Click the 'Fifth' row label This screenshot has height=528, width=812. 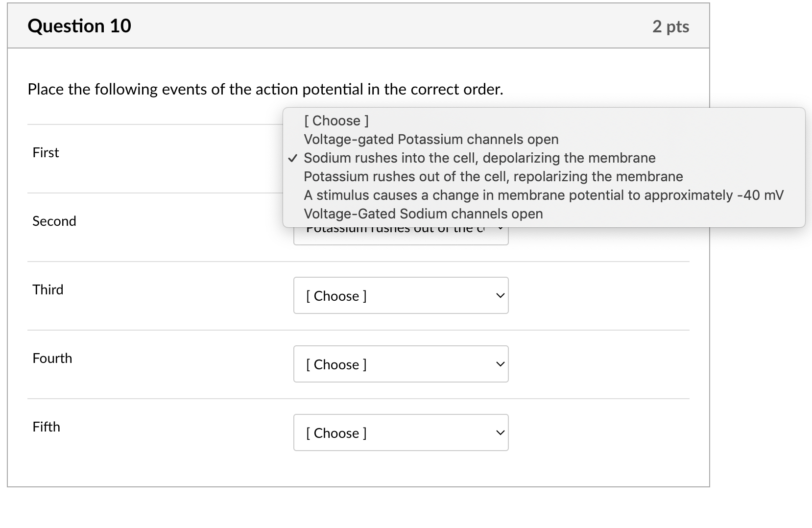(x=46, y=427)
